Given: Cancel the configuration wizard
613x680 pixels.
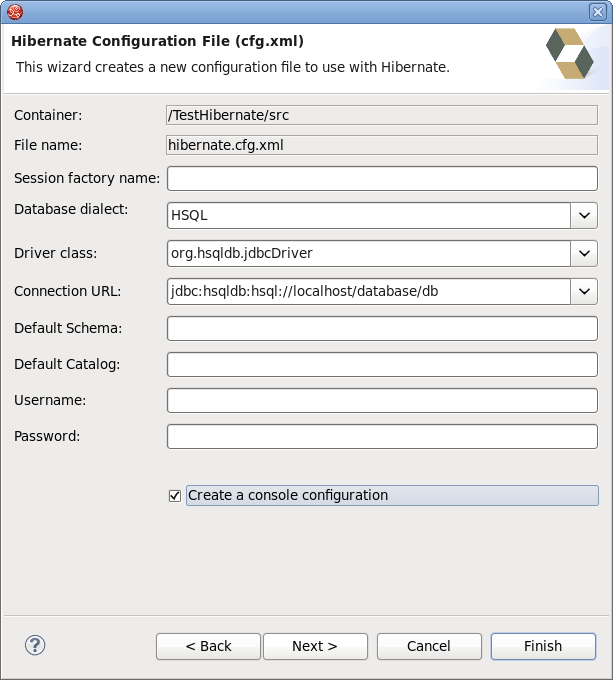Looking at the screenshot, I should pyautogui.click(x=429, y=646).
